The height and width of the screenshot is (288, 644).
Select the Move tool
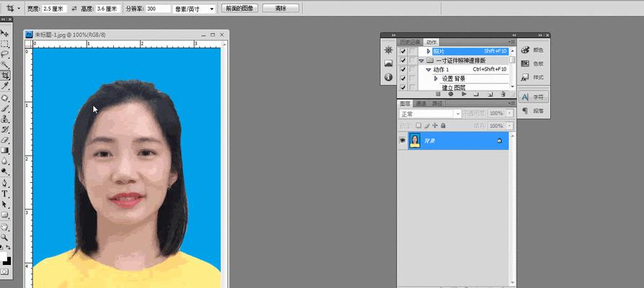point(5,33)
